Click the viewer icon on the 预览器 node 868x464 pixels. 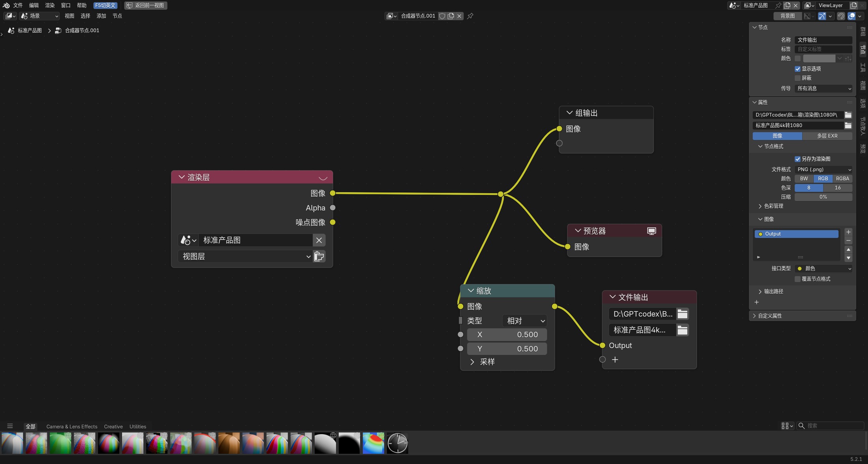point(651,231)
